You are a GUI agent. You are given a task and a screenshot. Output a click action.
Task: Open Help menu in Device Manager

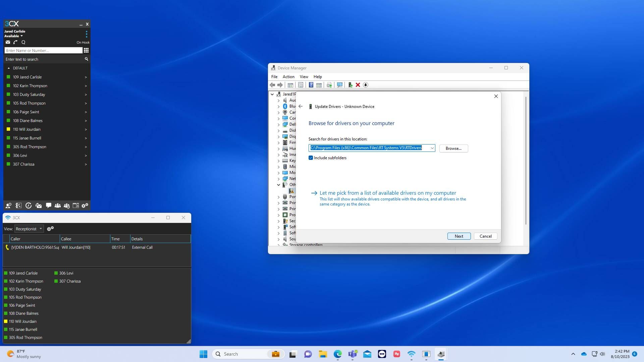pos(318,77)
